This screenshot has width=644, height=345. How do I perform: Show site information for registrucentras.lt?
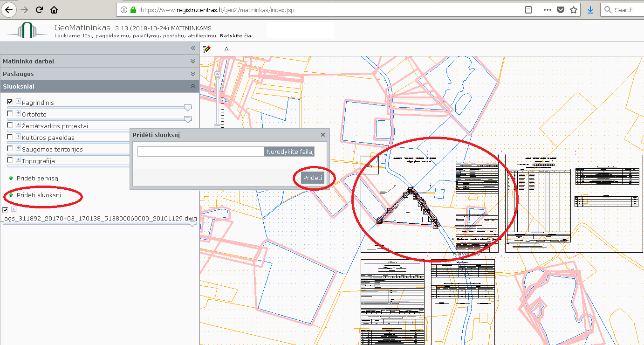tap(123, 10)
